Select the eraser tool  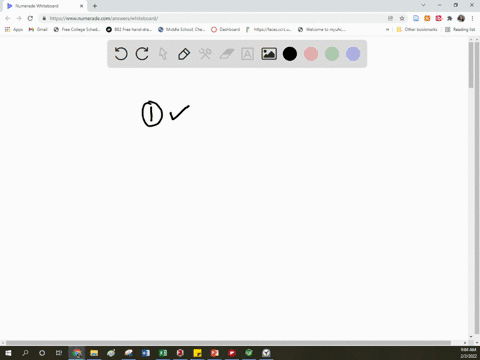(x=227, y=54)
